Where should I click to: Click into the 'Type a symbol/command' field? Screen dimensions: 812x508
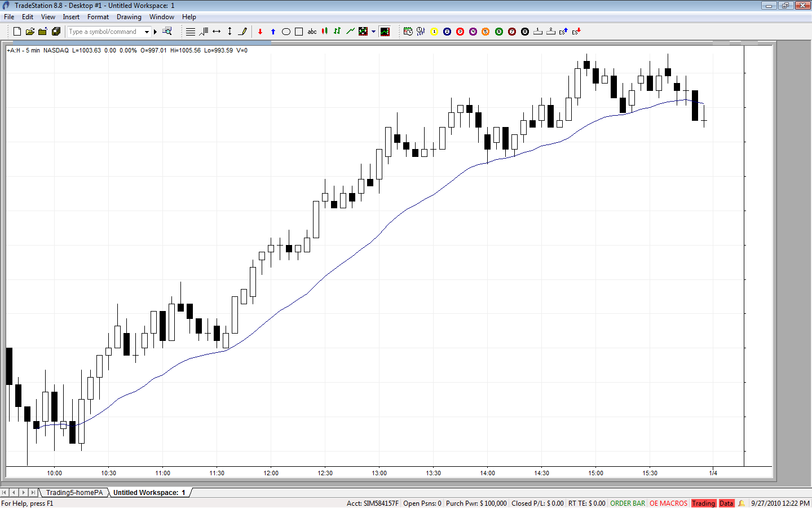105,32
